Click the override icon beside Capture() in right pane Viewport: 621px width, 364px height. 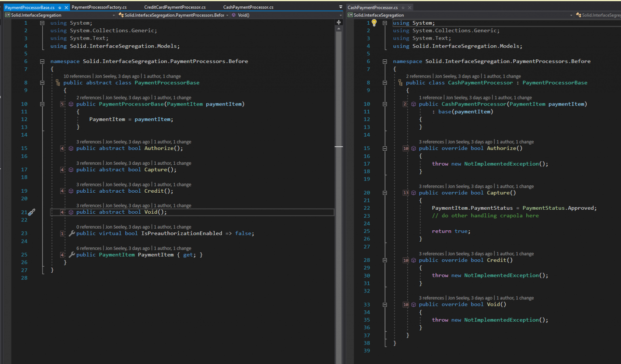(x=413, y=193)
